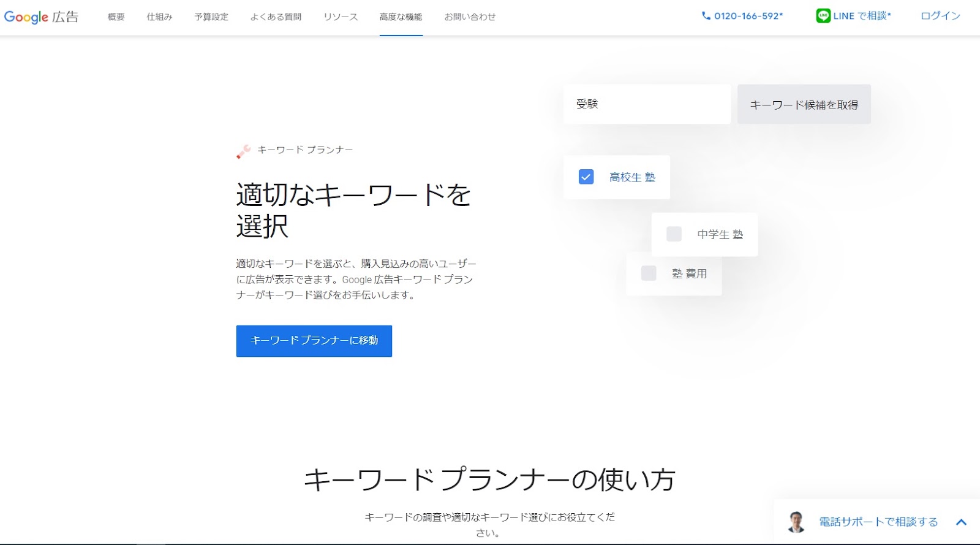980x545 pixels.
Task: Check the 中学生 塾 checkbox
Action: pyautogui.click(x=674, y=234)
